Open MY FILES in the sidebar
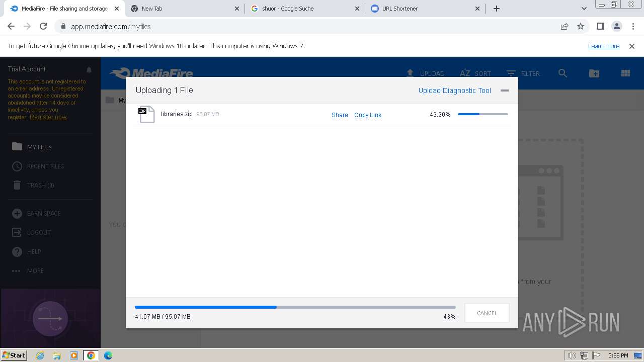Viewport: 644px width, 362px height. pos(39,147)
